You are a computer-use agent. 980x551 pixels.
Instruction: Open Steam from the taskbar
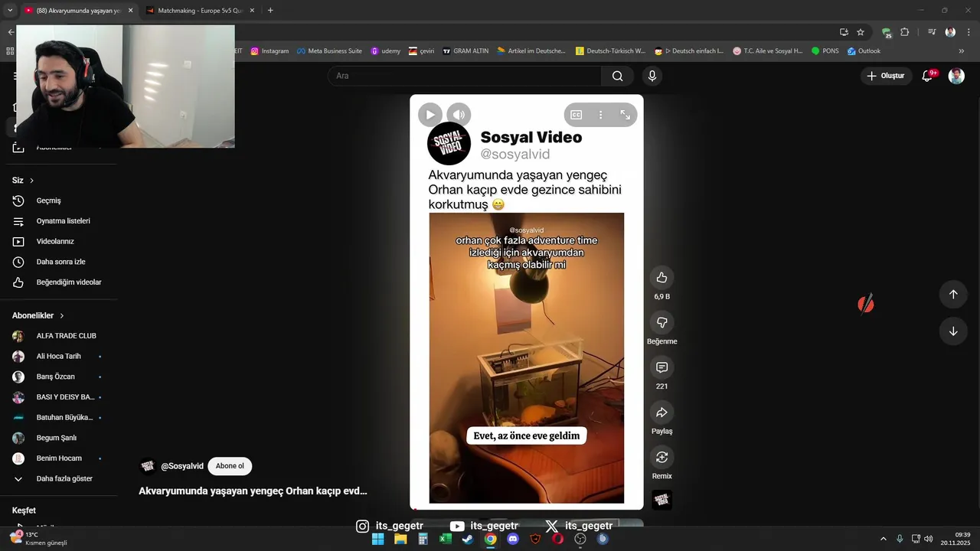pos(468,539)
